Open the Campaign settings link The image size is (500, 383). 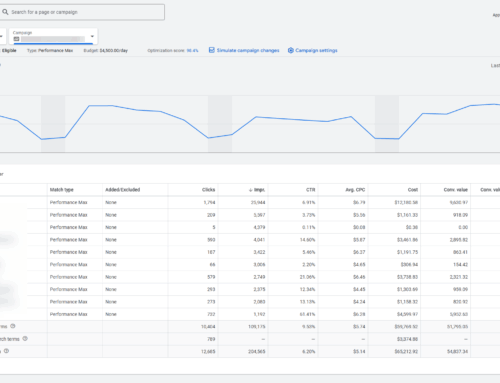pos(316,50)
